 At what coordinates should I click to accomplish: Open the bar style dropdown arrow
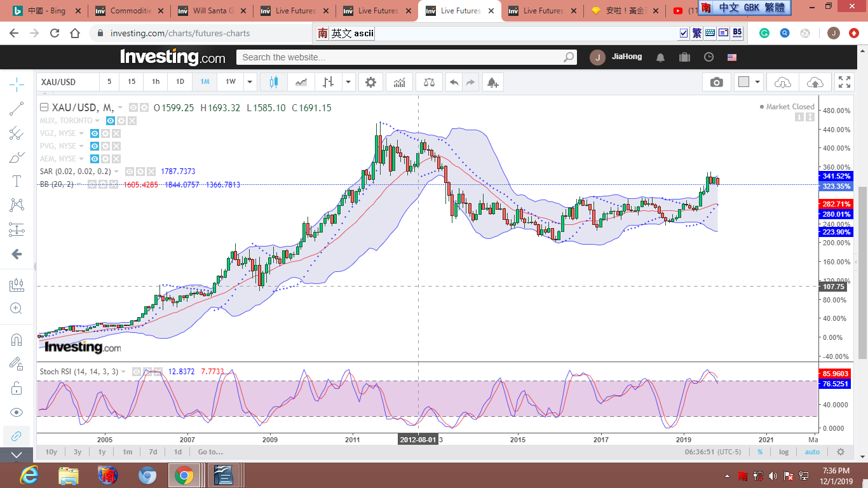coord(348,82)
